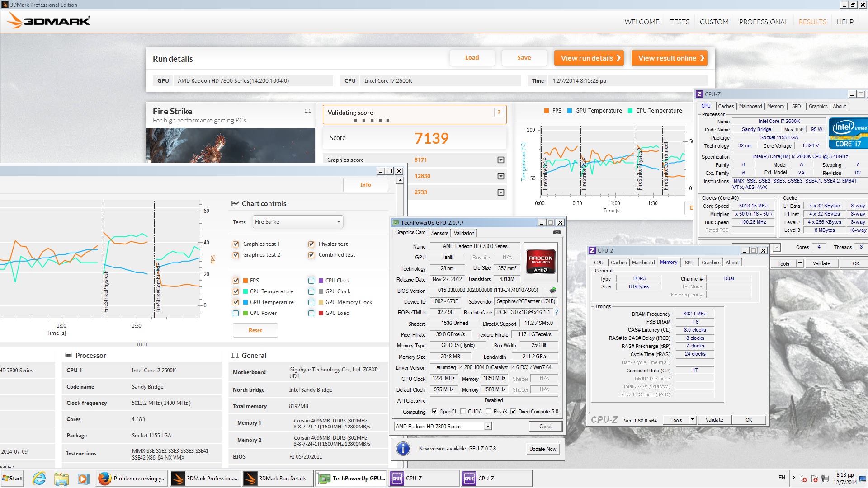
Task: Go to the TESTS menu in 3DMark
Action: pyautogui.click(x=679, y=22)
